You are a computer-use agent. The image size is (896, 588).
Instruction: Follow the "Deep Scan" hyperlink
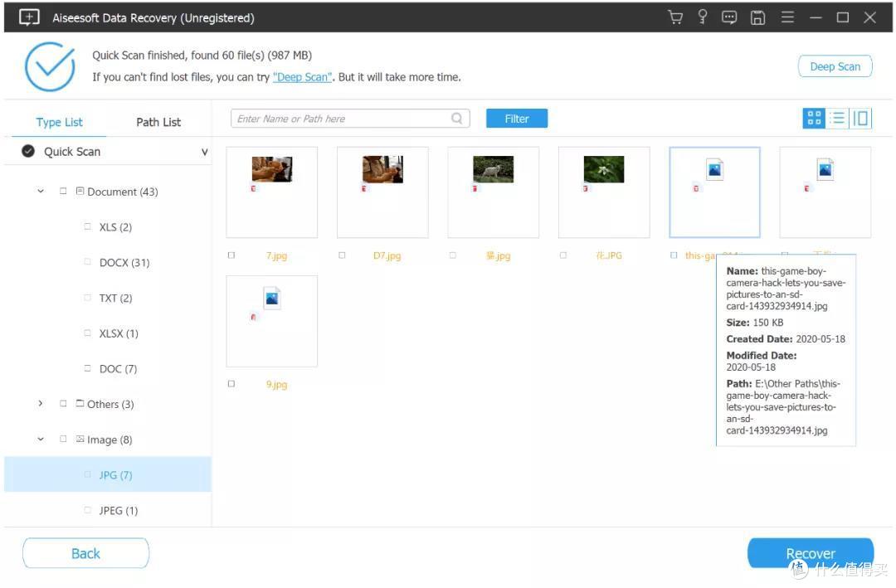click(302, 76)
